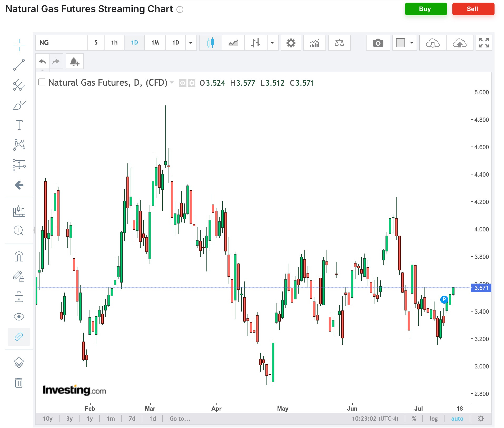Open chart properties gear
The width and height of the screenshot is (504, 428).
pyautogui.click(x=291, y=43)
